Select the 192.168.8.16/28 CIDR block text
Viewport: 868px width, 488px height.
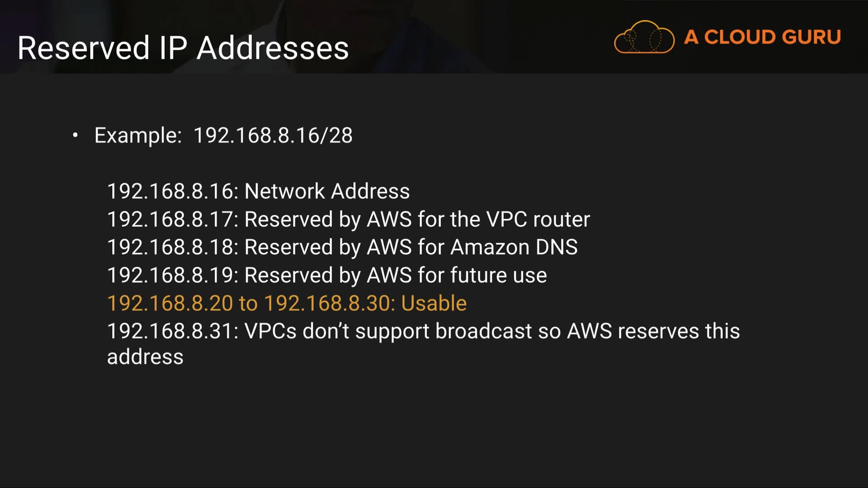[x=273, y=136]
